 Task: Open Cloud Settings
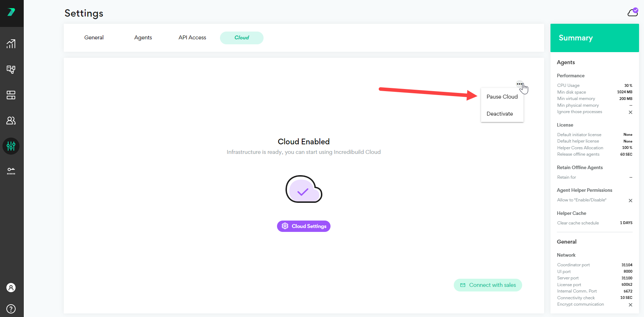coord(304,226)
